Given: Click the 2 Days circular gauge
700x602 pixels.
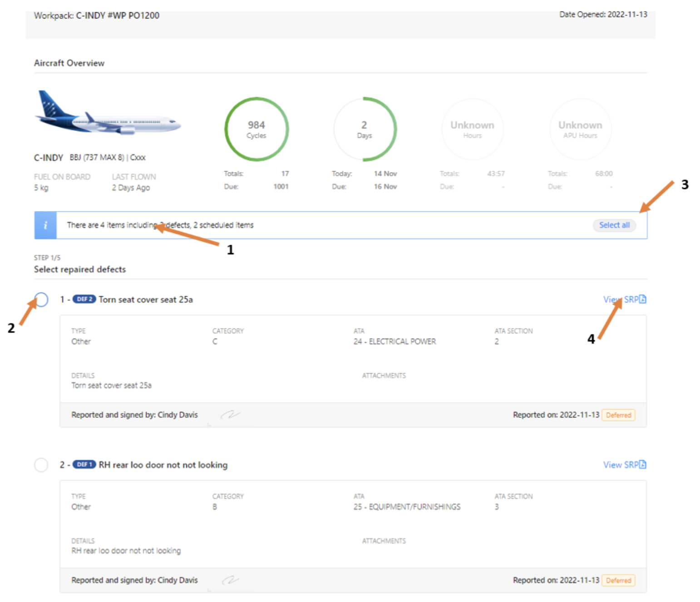Looking at the screenshot, I should pyautogui.click(x=365, y=129).
